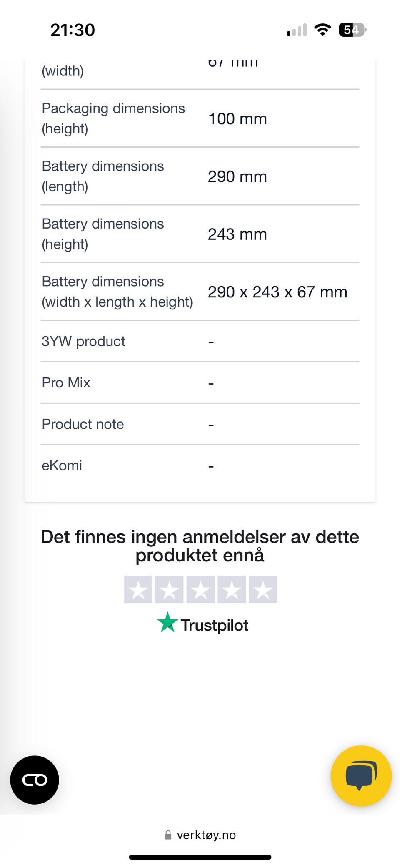This screenshot has width=400, height=868.
Task: Select the 3YW product row label
Action: (83, 341)
